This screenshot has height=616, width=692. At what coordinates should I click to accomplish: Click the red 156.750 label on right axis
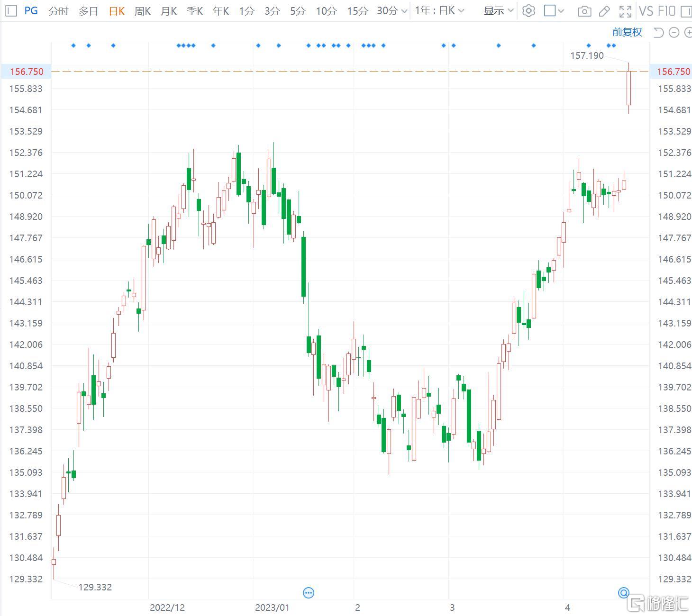tap(674, 72)
